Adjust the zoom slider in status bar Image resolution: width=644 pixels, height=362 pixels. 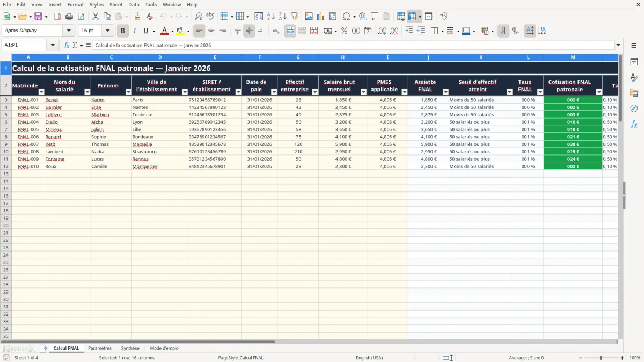[601, 358]
